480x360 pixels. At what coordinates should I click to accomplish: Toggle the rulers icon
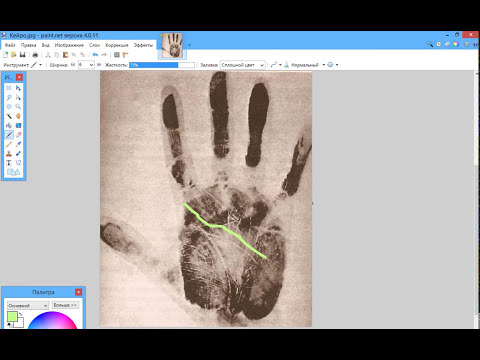[x=125, y=55]
